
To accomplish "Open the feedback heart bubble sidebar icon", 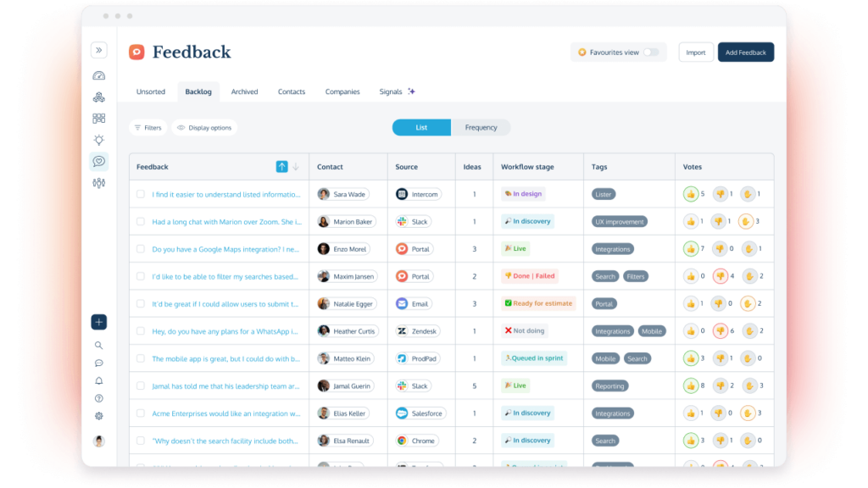I will point(98,162).
